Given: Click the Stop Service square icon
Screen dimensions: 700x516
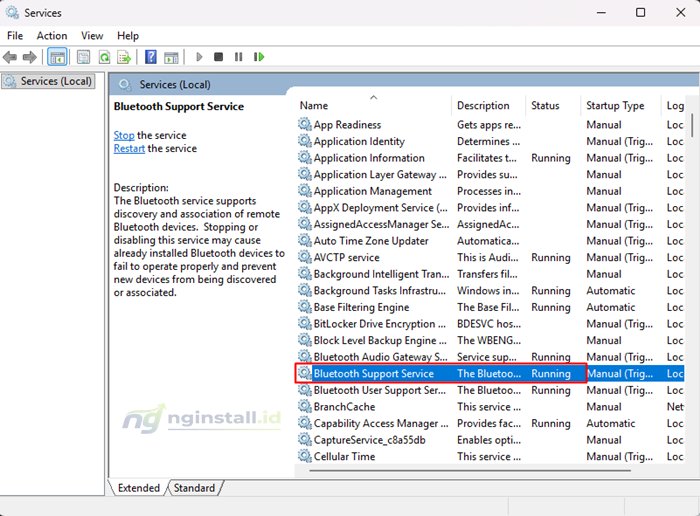Looking at the screenshot, I should pyautogui.click(x=218, y=57).
